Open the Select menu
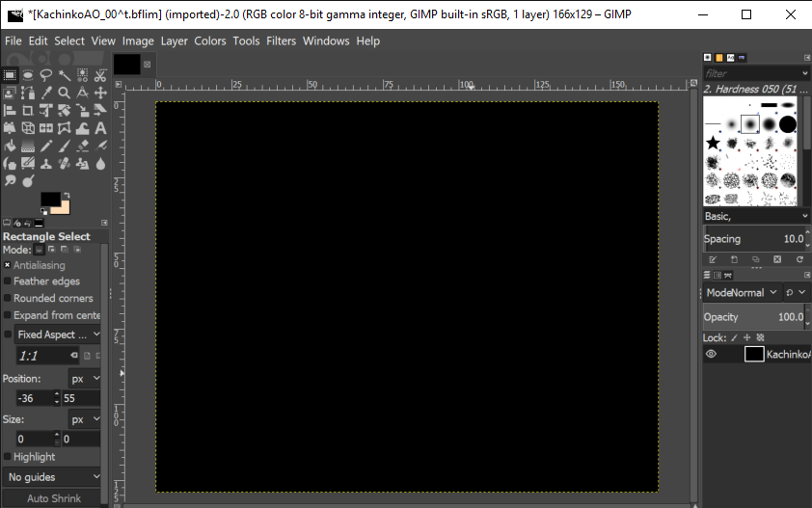 pos(69,40)
